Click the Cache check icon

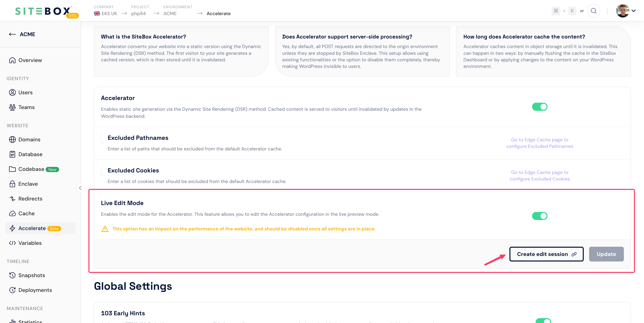[x=12, y=213]
